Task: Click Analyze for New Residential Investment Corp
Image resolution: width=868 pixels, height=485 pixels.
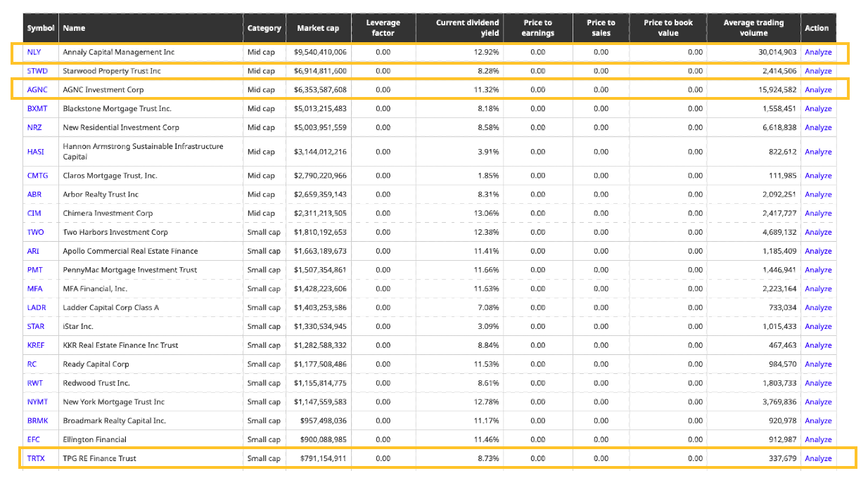Action: click(818, 128)
